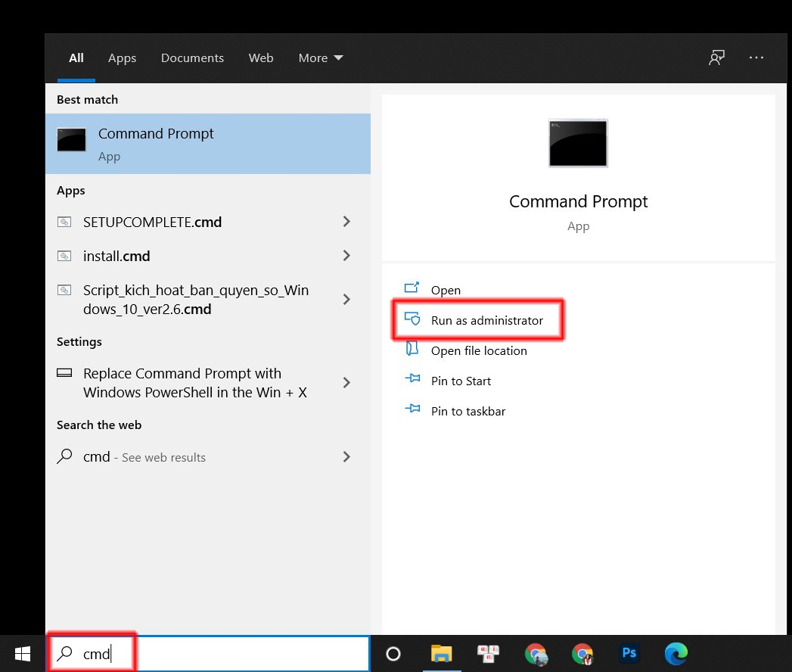Click the Cortana circle icon
Viewport: 792px width, 672px height.
tap(393, 654)
